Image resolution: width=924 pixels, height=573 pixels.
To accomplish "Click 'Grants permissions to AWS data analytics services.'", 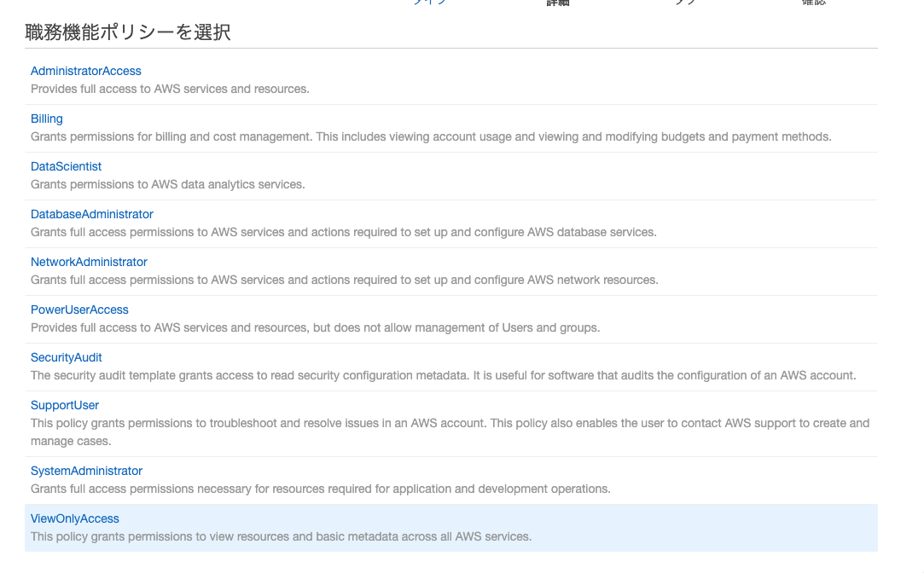I will click(x=168, y=184).
